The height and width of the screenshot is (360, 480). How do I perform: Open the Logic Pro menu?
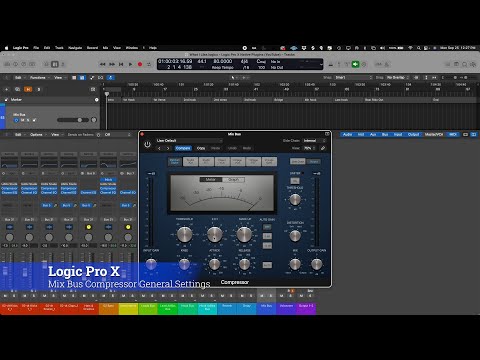pyautogui.click(x=20, y=48)
